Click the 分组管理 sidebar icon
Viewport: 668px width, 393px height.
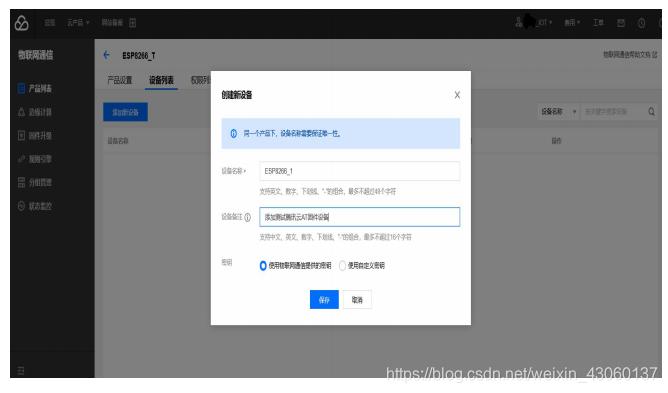pos(21,182)
